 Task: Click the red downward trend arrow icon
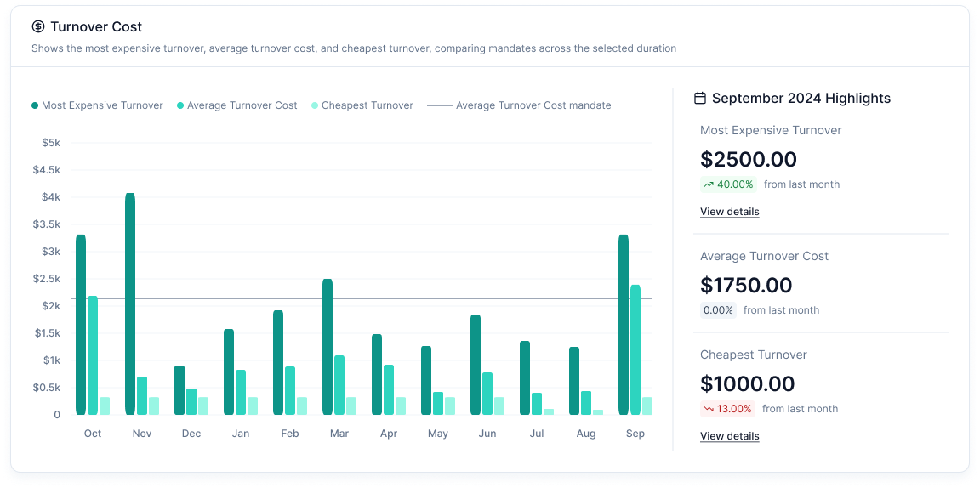[x=709, y=409]
